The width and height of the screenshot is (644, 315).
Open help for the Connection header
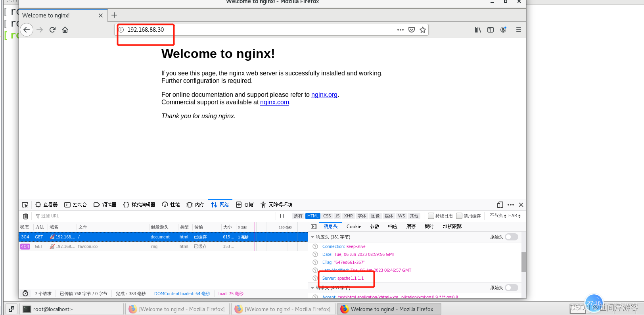tap(315, 246)
